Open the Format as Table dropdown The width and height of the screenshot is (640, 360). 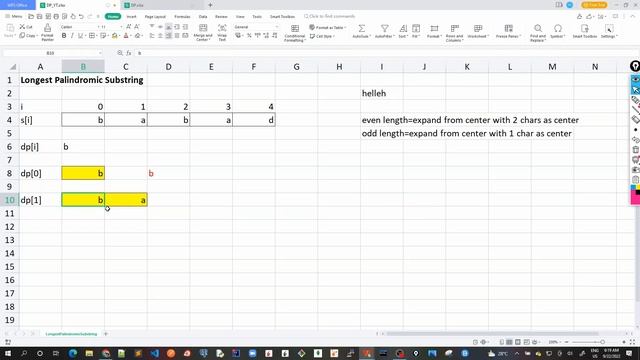click(327, 27)
